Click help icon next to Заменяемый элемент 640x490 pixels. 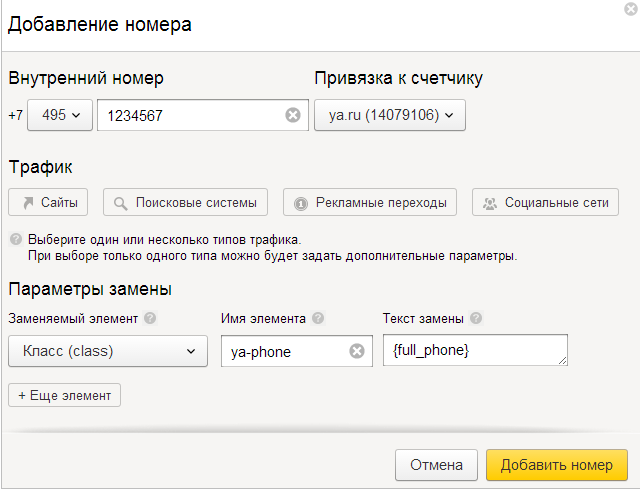pos(150,319)
